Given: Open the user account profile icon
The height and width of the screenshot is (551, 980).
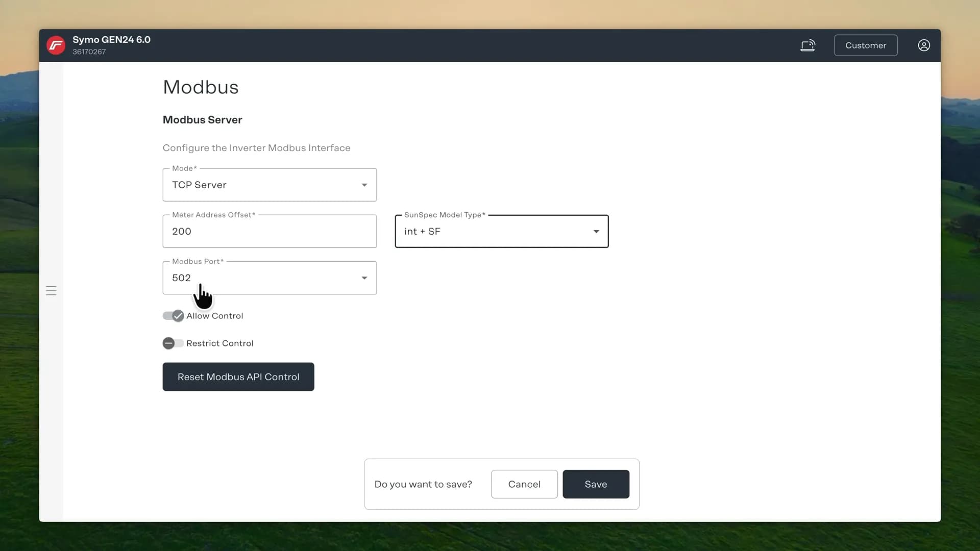Looking at the screenshot, I should 924,45.
